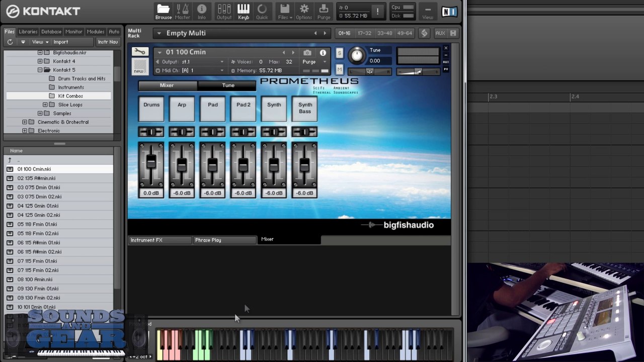The height and width of the screenshot is (362, 644).
Task: Expand the Cinematic & Orchestral folder
Action: pos(25,122)
